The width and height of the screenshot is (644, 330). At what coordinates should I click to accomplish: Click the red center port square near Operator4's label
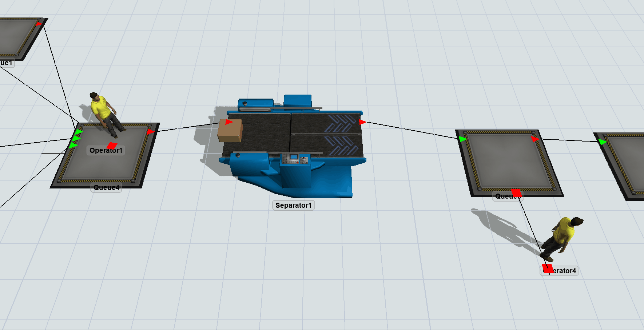click(x=547, y=269)
